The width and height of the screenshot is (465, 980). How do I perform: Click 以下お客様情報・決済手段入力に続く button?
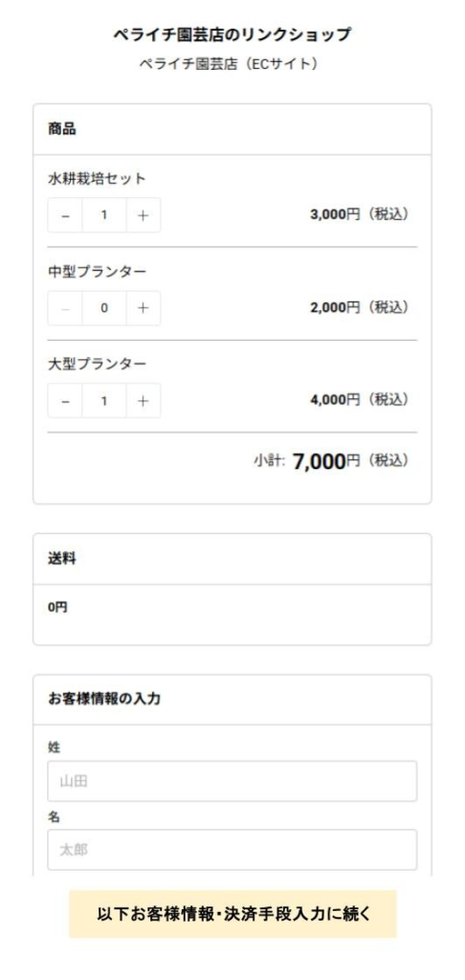tap(232, 914)
